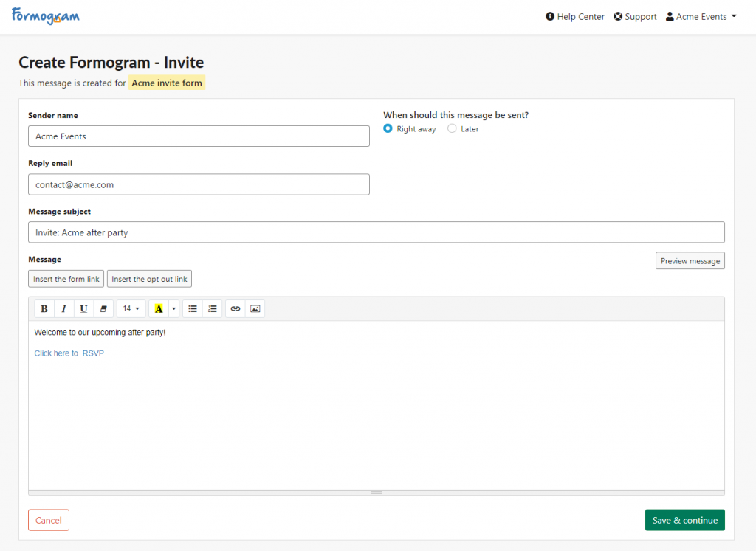Focus the Message subject input field
756x551 pixels.
coord(376,232)
